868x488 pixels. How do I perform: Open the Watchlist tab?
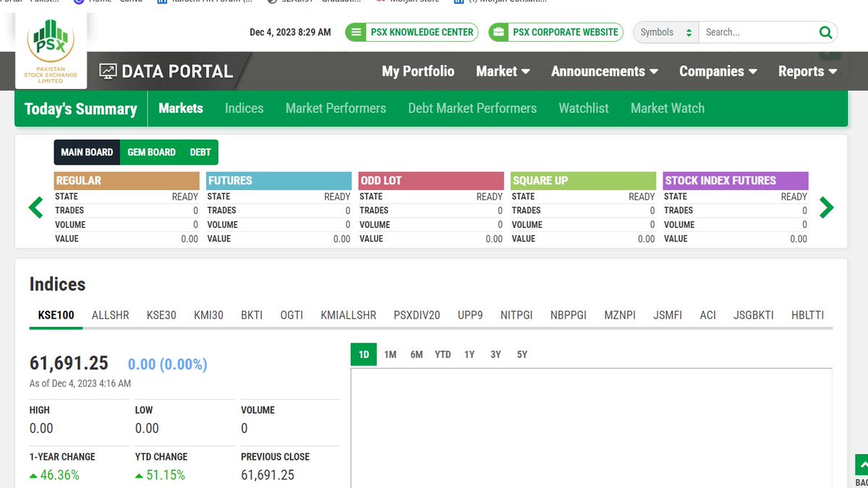584,108
